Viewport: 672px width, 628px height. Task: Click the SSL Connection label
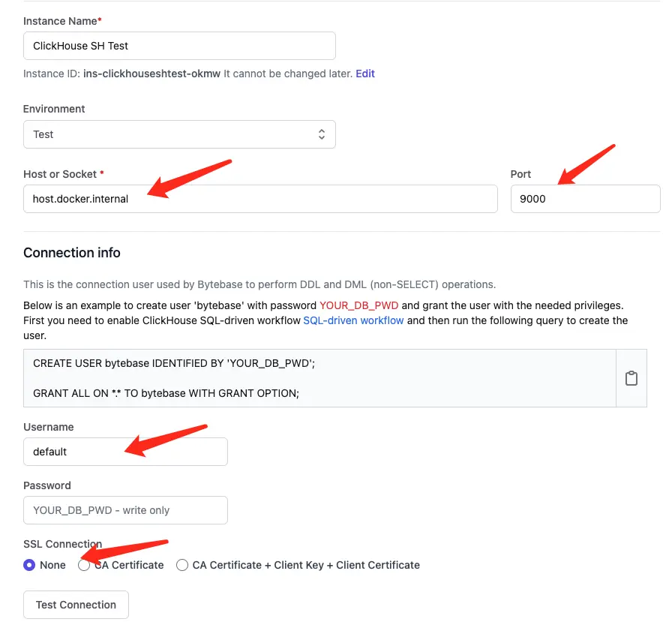tap(62, 544)
